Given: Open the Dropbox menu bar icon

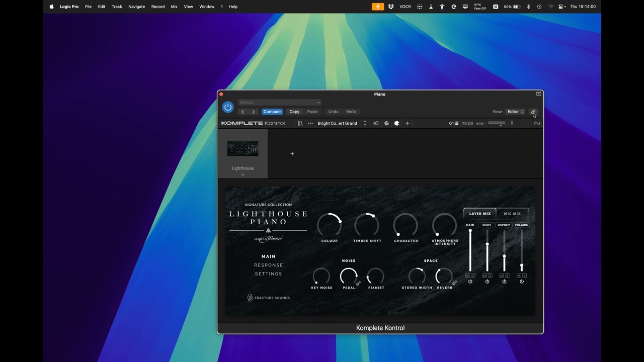Looking at the screenshot, I should 391,7.
